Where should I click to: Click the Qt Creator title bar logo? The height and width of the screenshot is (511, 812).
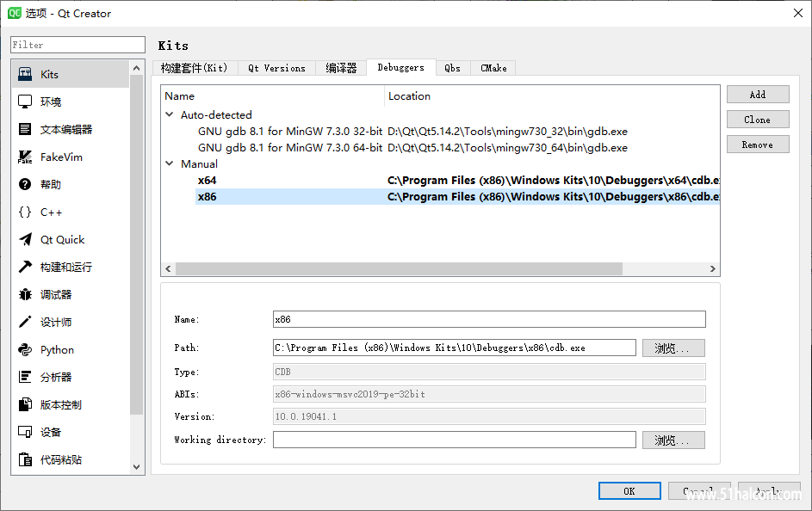(15, 13)
